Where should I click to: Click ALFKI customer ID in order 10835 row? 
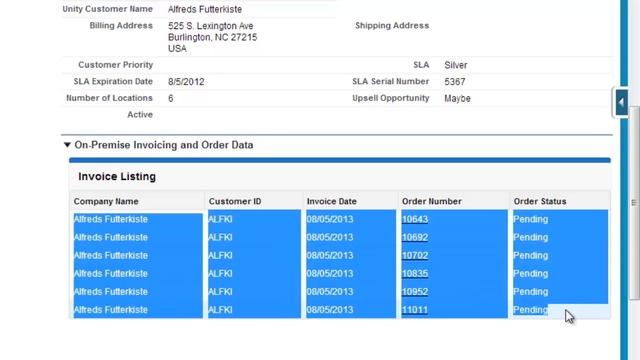[220, 273]
